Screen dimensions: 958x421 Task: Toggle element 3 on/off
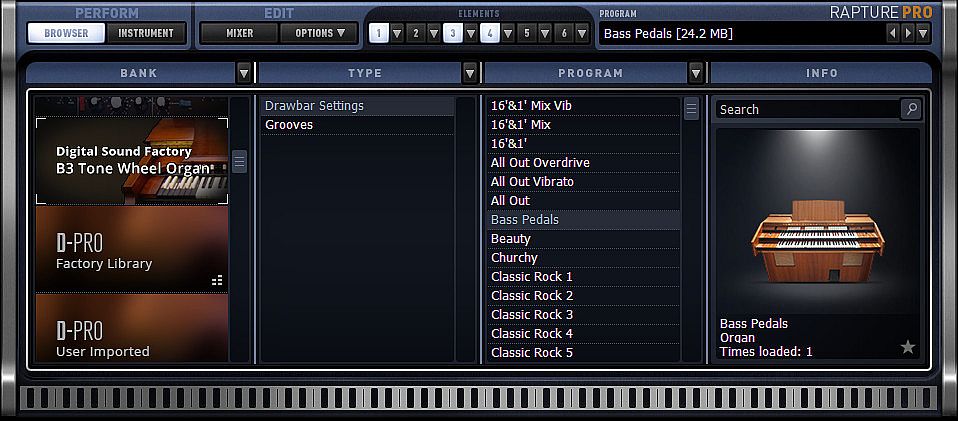452,33
